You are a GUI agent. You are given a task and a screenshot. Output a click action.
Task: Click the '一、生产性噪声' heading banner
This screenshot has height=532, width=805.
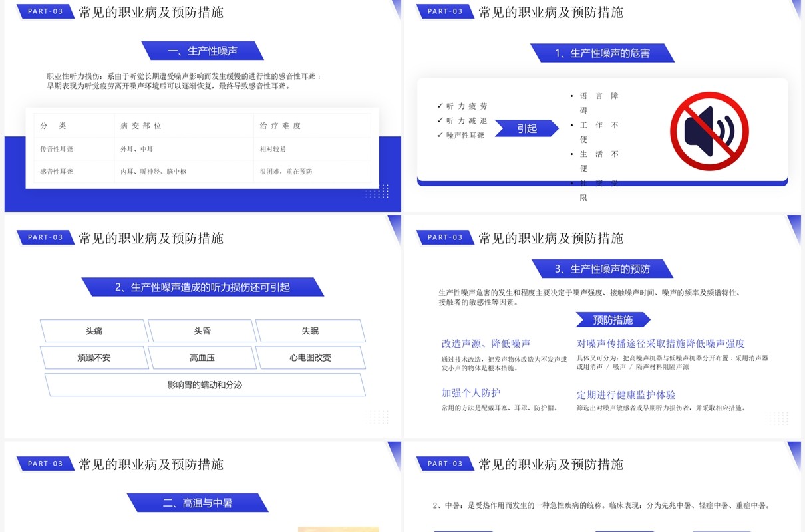pyautogui.click(x=203, y=51)
